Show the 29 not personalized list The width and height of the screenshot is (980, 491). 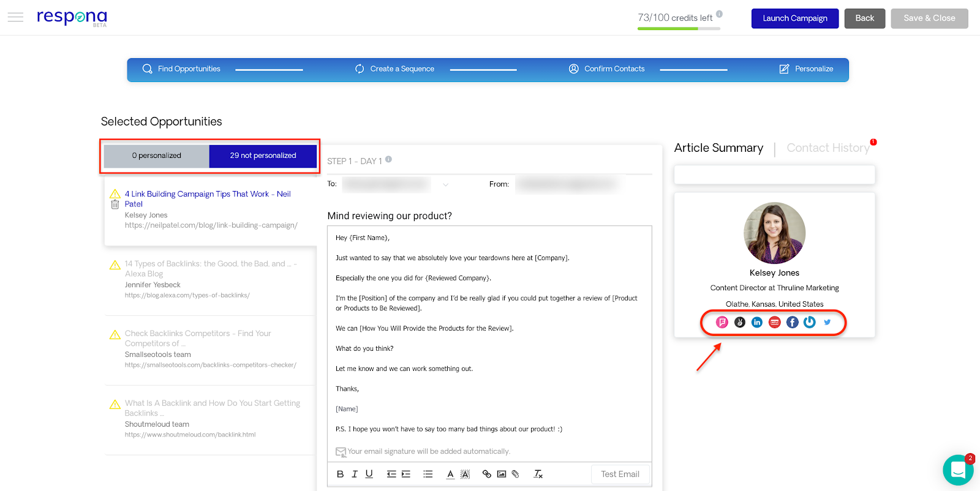263,156
